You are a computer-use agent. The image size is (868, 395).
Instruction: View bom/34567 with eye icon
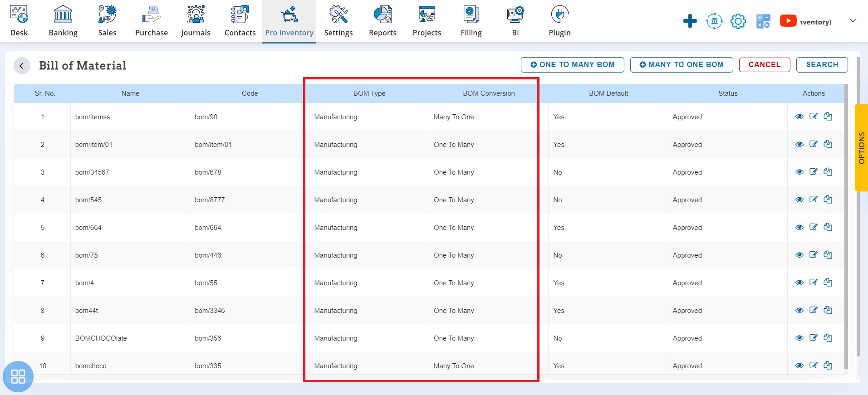coord(799,172)
